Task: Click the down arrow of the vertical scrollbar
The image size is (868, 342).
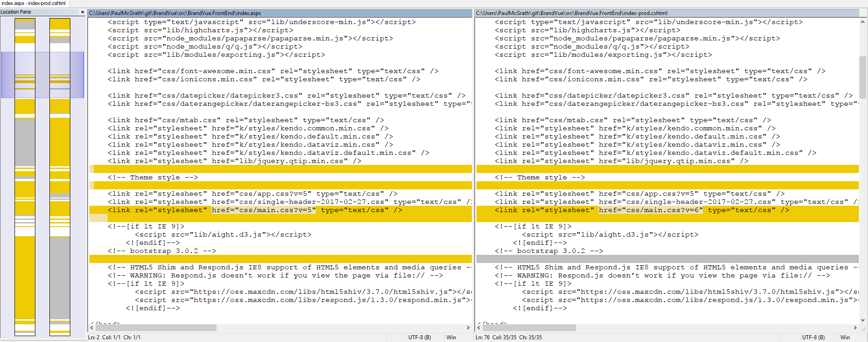Action: click(x=863, y=320)
